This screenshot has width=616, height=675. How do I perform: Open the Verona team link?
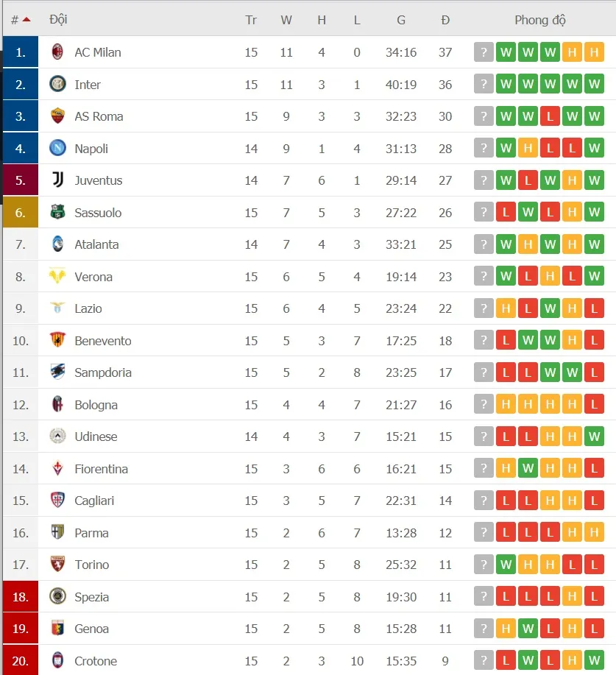tap(93, 277)
